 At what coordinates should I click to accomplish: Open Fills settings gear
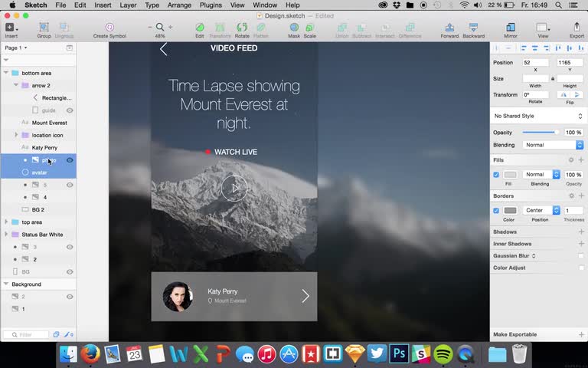pyautogui.click(x=571, y=160)
